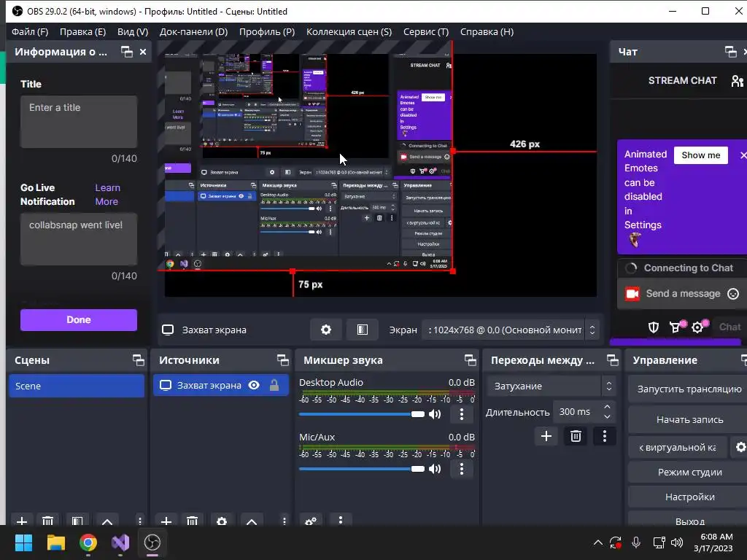Adjust Mic/Aux volume slider
Image resolution: width=747 pixels, height=560 pixels.
(362, 469)
